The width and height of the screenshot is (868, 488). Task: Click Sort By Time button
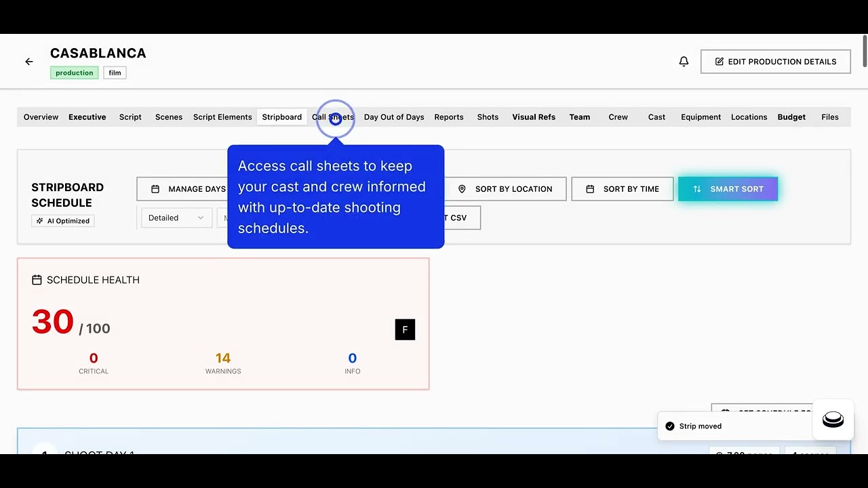tap(623, 189)
